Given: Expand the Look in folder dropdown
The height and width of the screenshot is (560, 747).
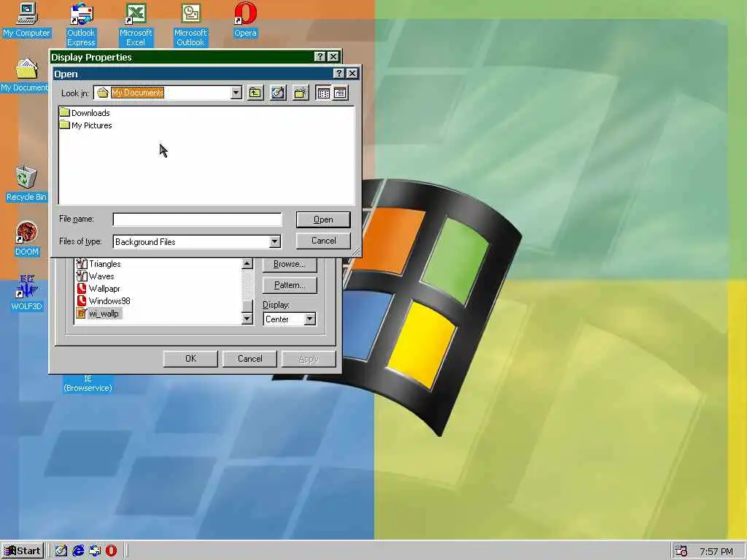Looking at the screenshot, I should 236,93.
